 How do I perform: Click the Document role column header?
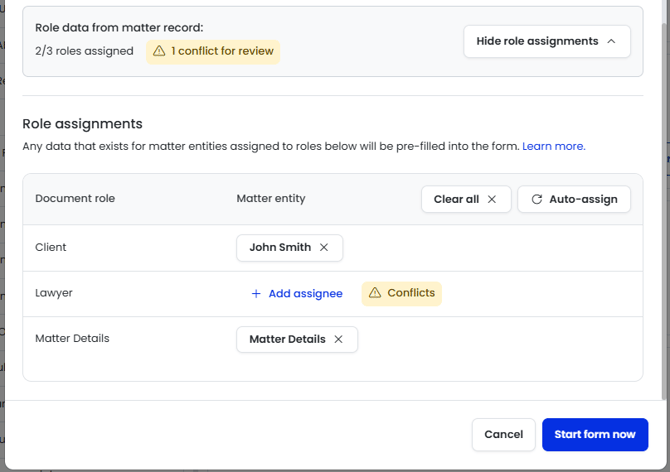[75, 199]
